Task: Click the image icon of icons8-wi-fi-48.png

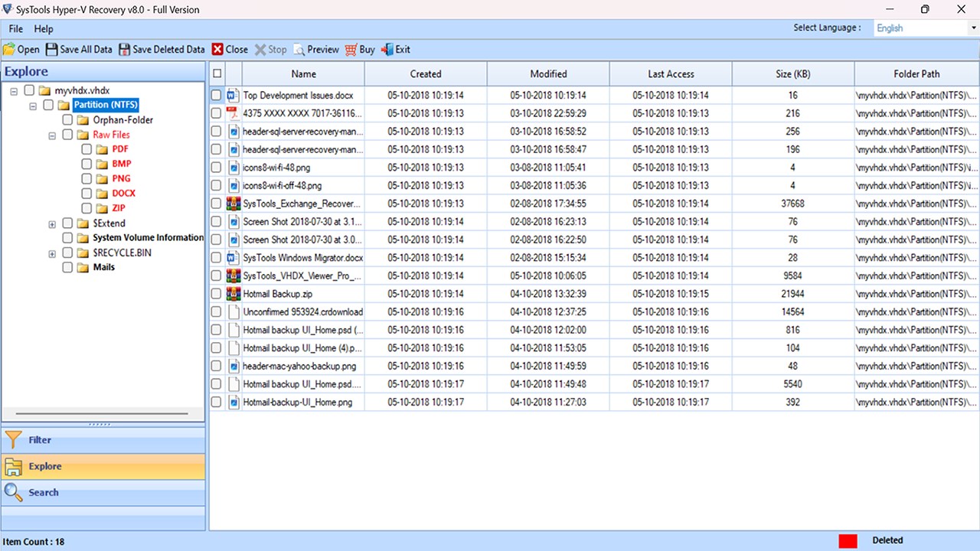Action: pos(234,168)
